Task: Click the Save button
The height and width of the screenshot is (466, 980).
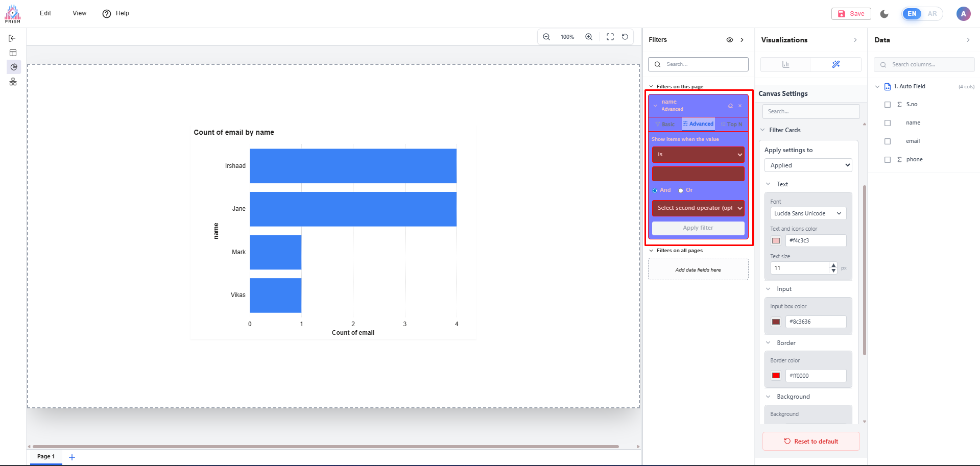Action: coord(851,14)
